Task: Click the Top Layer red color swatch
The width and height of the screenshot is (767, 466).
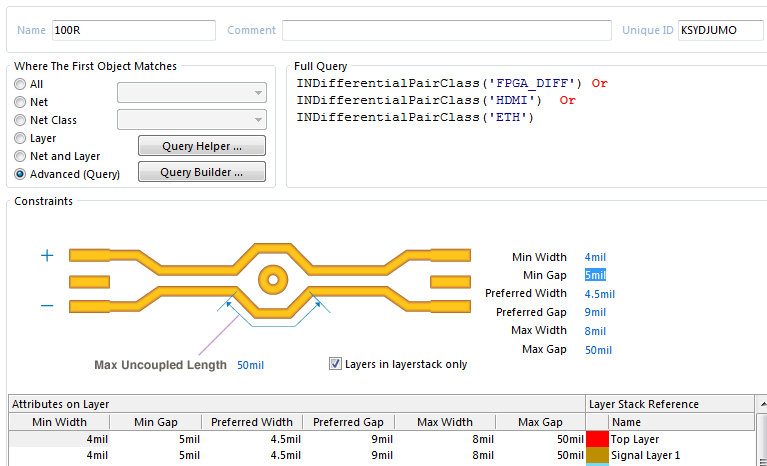Action: pos(597,439)
